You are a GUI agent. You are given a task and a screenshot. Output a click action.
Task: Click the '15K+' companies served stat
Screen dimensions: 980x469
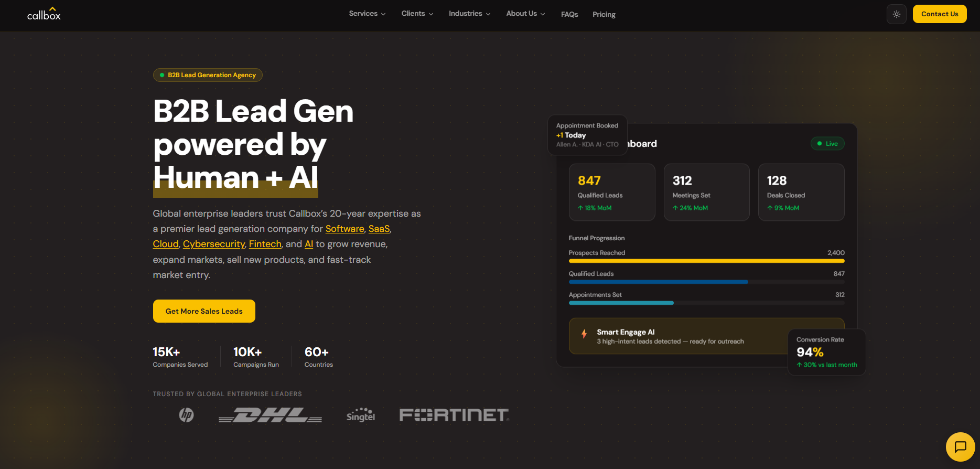pos(180,357)
